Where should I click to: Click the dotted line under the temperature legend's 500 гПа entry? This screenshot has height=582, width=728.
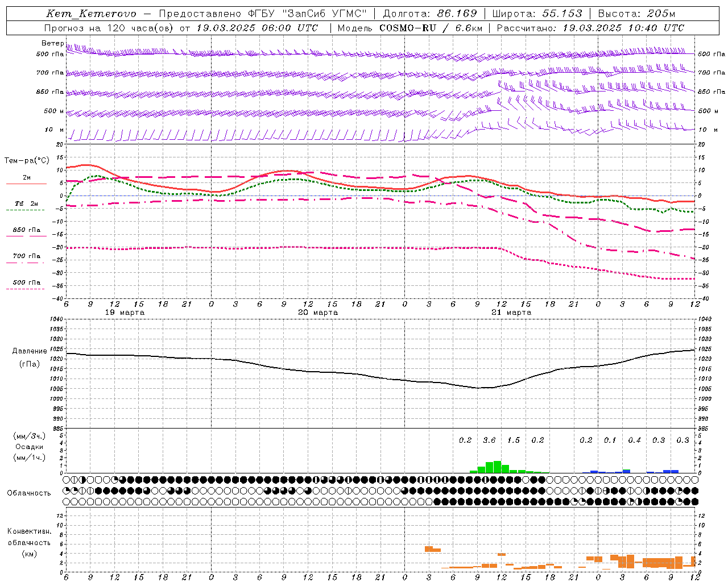point(26,289)
